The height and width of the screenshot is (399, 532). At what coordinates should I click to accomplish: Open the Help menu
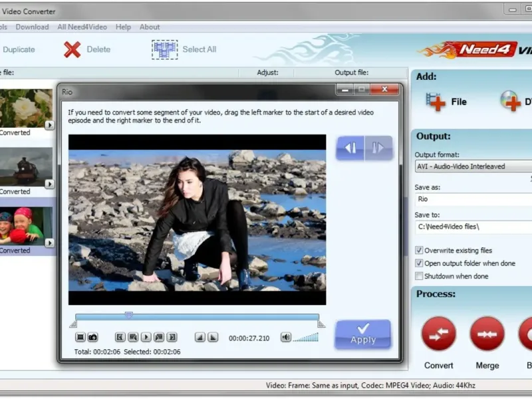[x=123, y=27]
